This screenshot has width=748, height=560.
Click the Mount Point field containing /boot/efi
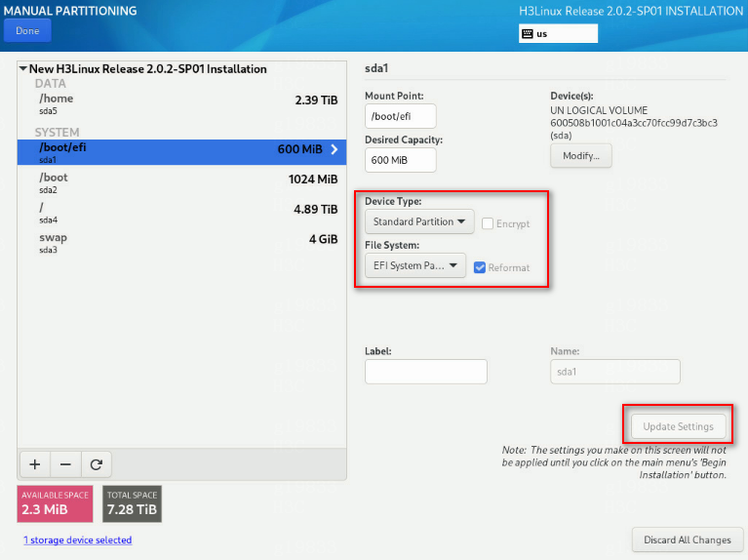click(x=400, y=116)
